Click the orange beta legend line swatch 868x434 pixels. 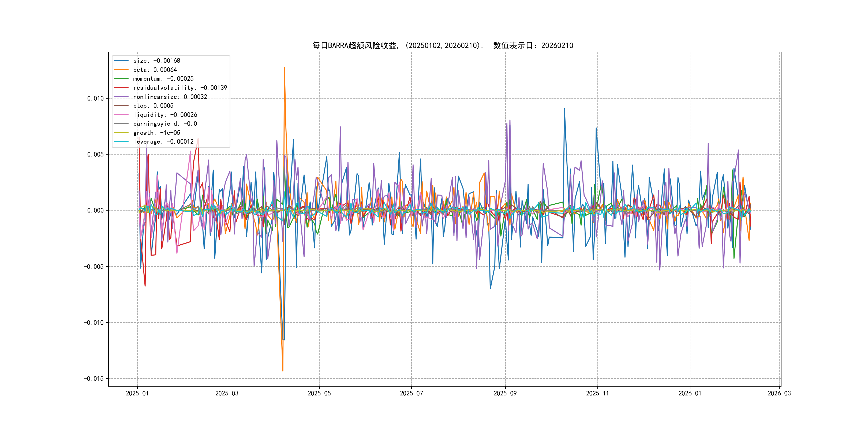pyautogui.click(x=121, y=70)
